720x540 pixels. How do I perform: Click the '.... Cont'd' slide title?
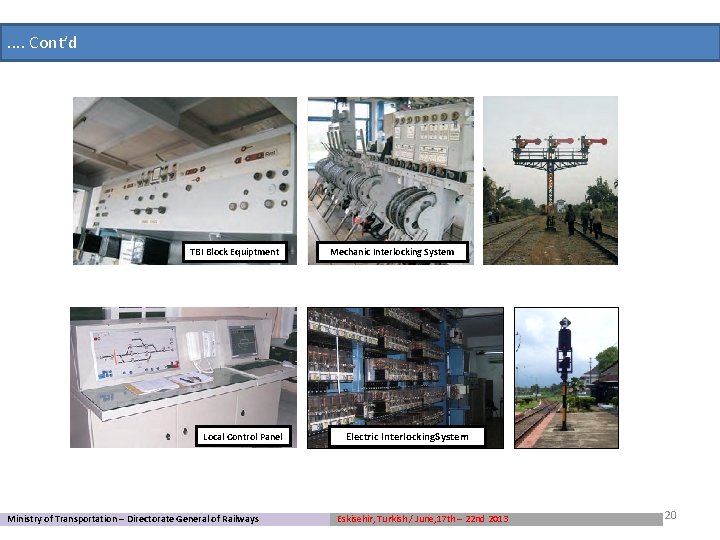(x=42, y=43)
